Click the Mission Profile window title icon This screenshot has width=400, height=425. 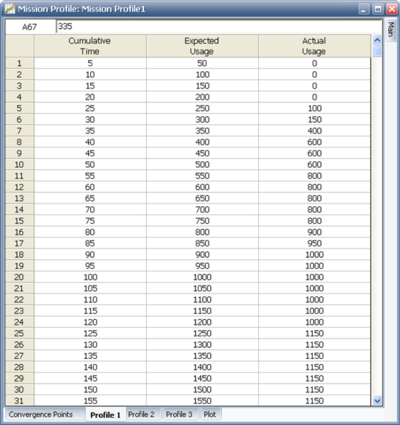[10, 9]
